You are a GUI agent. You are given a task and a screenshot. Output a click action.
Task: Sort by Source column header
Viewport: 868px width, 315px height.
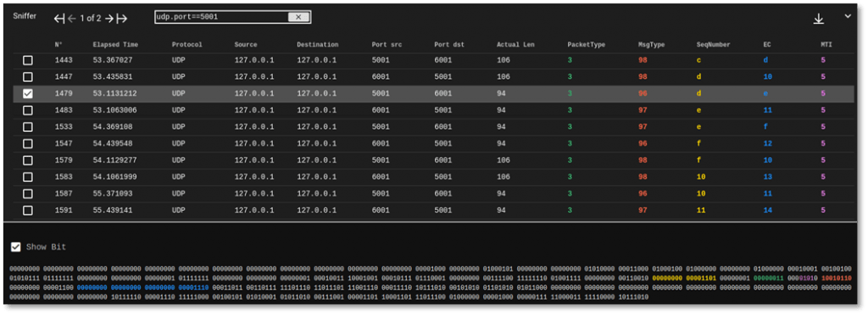click(x=246, y=45)
